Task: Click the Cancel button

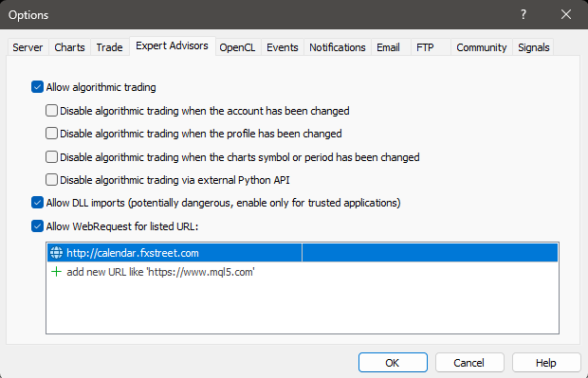Action: click(x=469, y=362)
